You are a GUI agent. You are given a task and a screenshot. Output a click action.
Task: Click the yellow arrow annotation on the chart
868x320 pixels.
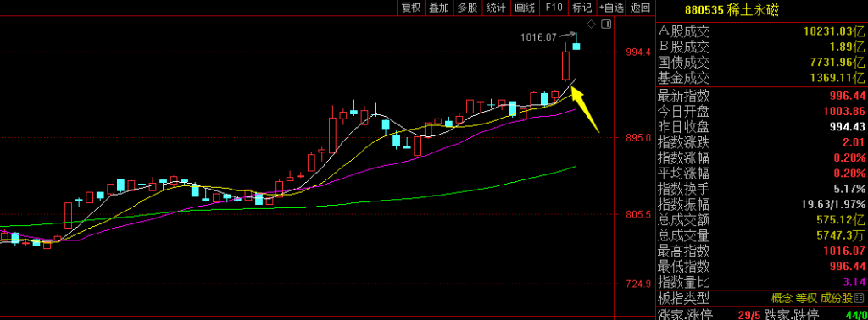pos(585,111)
